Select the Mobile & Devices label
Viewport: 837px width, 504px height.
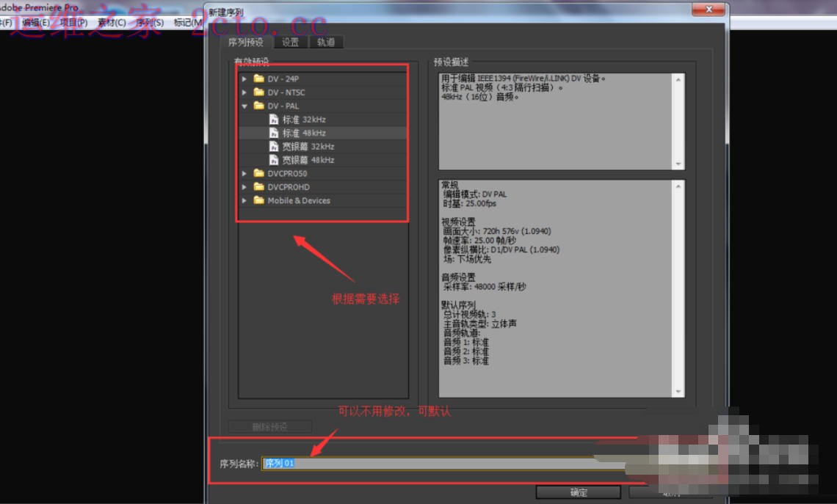[299, 200]
